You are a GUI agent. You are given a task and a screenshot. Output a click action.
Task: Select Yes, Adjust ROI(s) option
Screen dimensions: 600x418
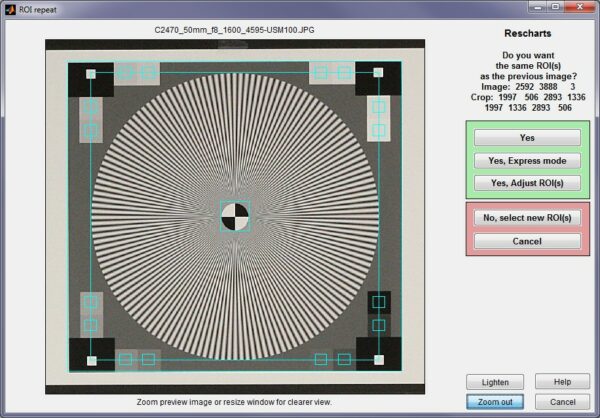pos(527,183)
